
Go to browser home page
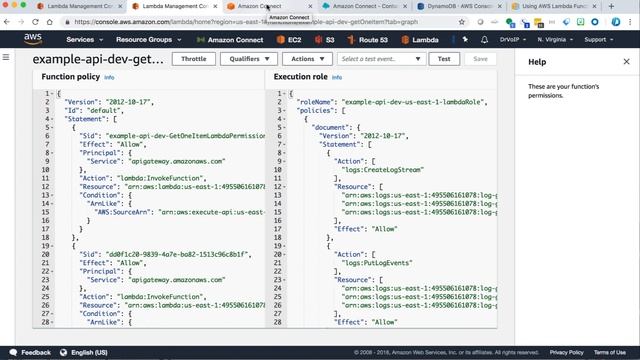tap(49, 22)
